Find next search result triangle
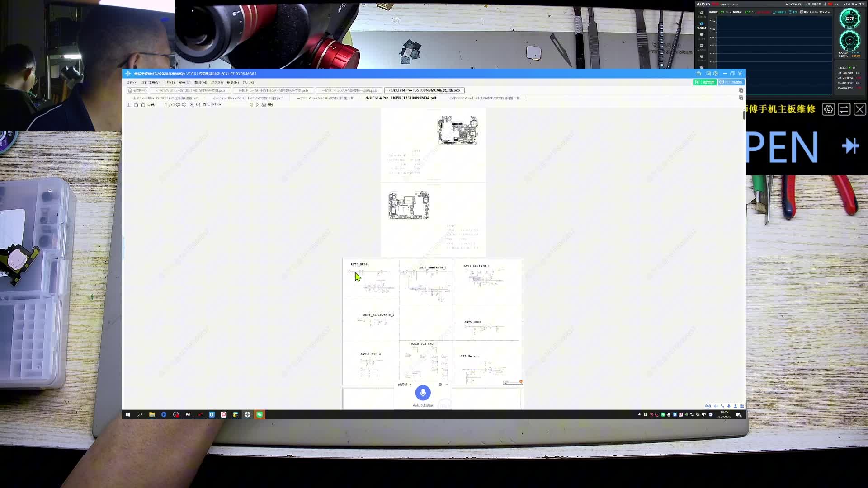 coord(258,105)
